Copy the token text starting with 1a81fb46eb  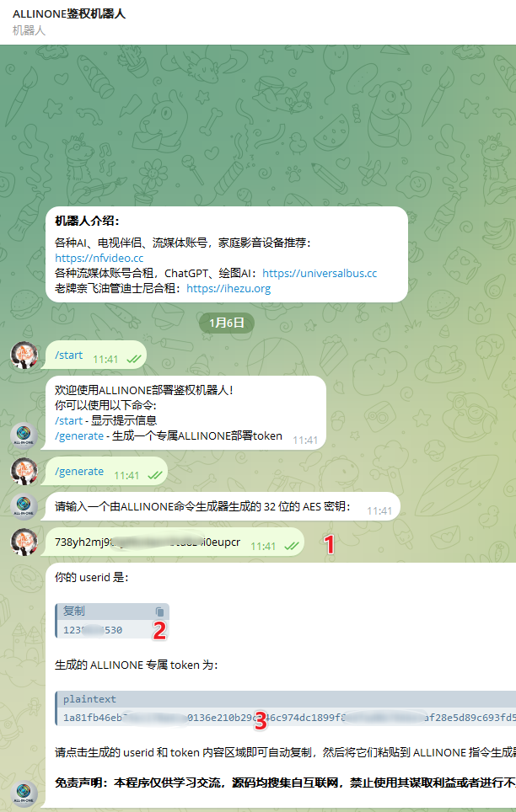point(289,718)
